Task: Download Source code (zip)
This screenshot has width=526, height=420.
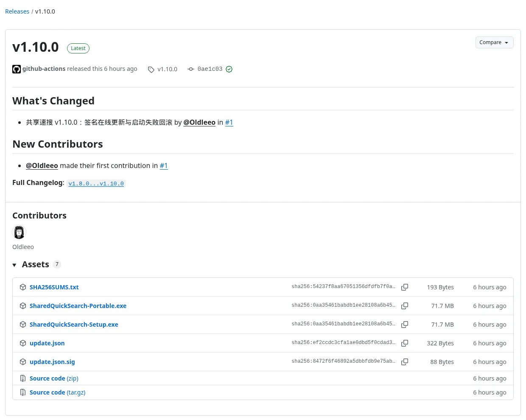Action: pyautogui.click(x=54, y=378)
